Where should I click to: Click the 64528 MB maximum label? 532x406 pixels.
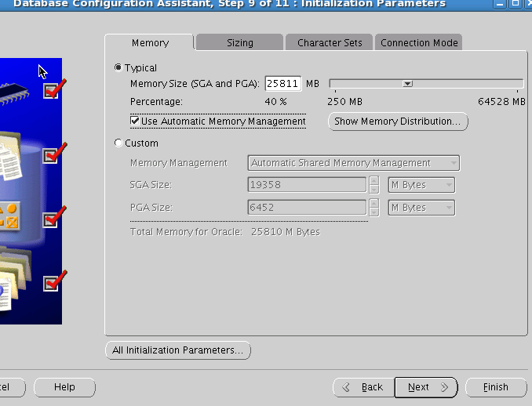[x=501, y=102]
